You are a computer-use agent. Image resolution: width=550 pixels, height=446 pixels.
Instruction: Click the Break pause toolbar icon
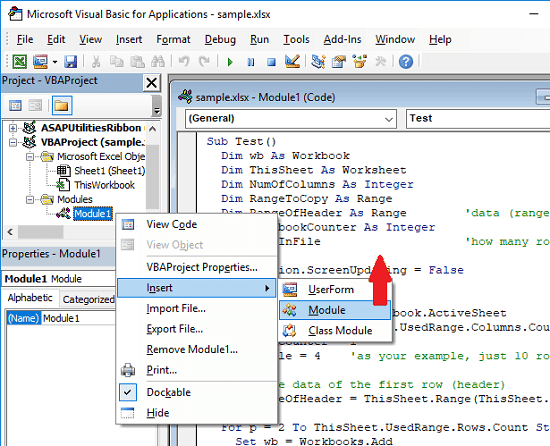(x=250, y=62)
